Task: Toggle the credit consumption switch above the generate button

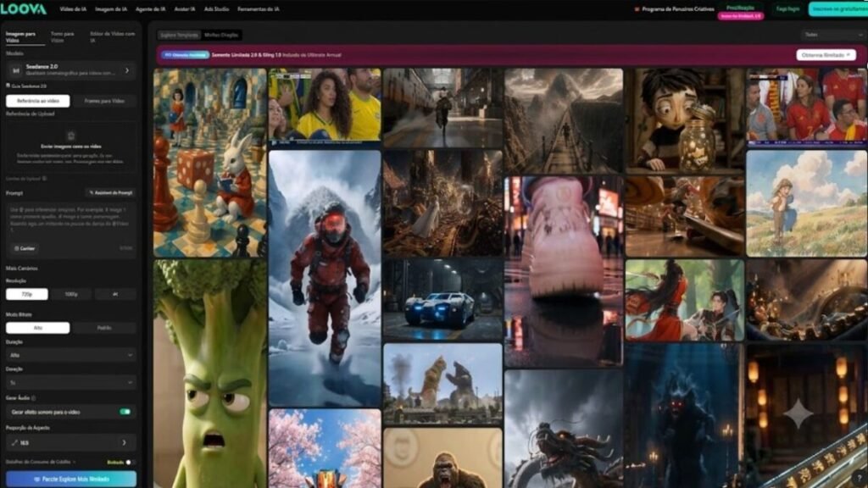Action: click(x=129, y=462)
